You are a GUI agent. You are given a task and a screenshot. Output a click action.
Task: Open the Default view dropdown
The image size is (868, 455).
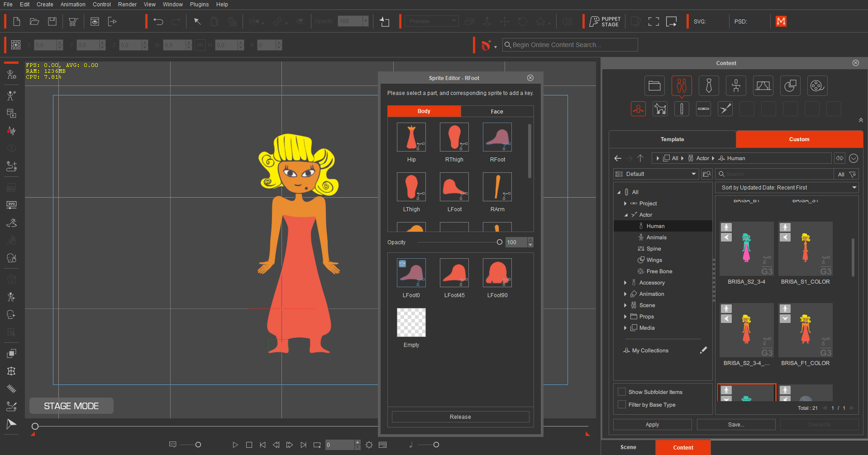coord(656,174)
